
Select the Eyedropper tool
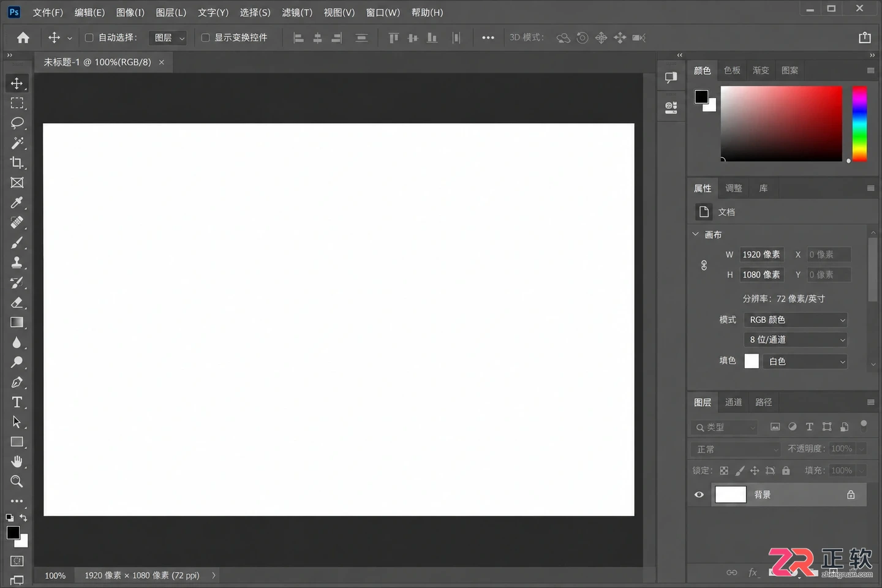point(17,203)
